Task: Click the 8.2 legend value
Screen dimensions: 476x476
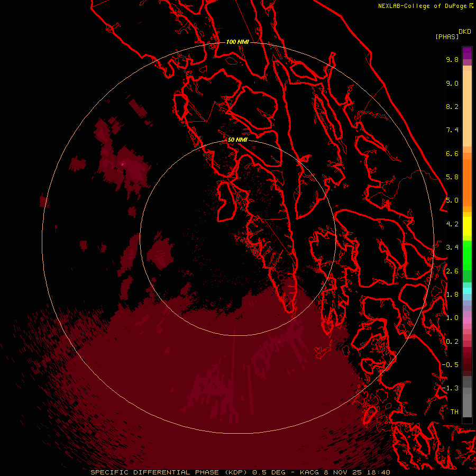Action: click(452, 106)
